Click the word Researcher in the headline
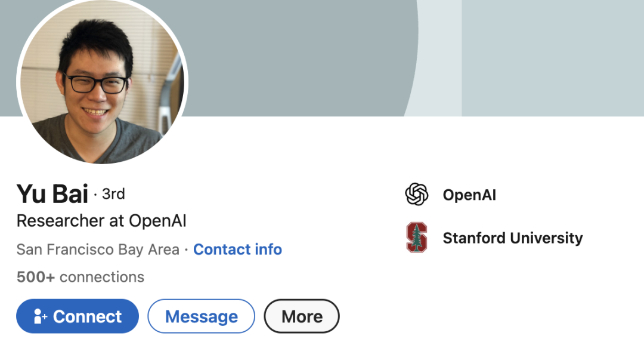Viewport: 644px width, 342px height. tap(61, 221)
